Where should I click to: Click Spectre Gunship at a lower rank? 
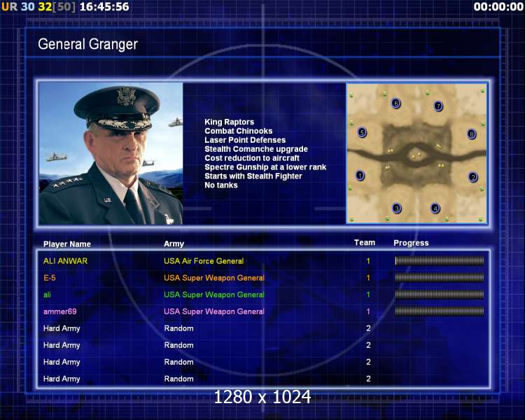pyautogui.click(x=265, y=167)
